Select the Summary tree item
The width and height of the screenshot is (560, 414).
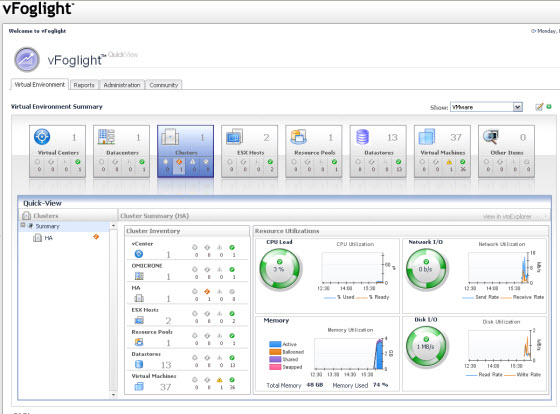(48, 226)
